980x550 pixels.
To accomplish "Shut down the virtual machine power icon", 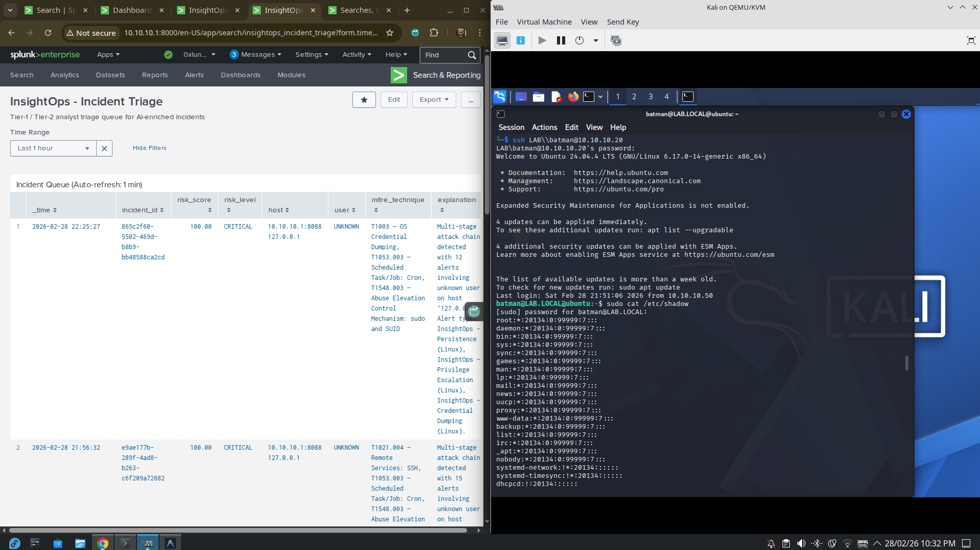I will click(x=580, y=40).
